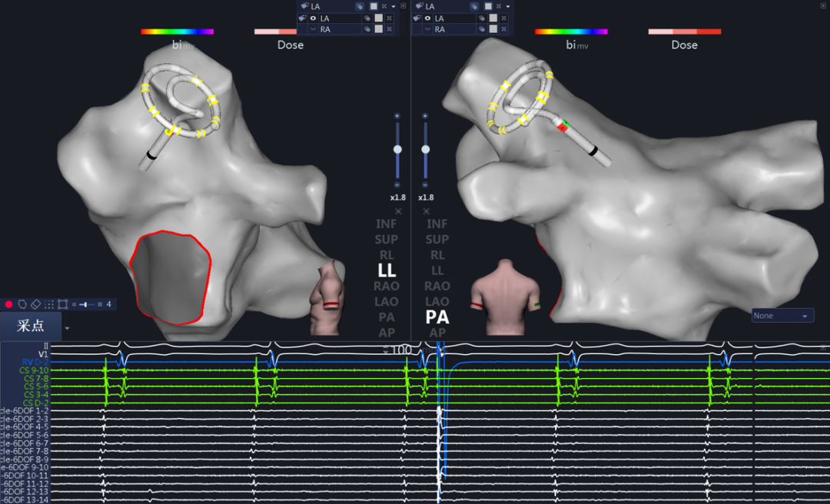Click the left view zoom-in plus button
Viewport: 830px width, 504px height.
(397, 116)
